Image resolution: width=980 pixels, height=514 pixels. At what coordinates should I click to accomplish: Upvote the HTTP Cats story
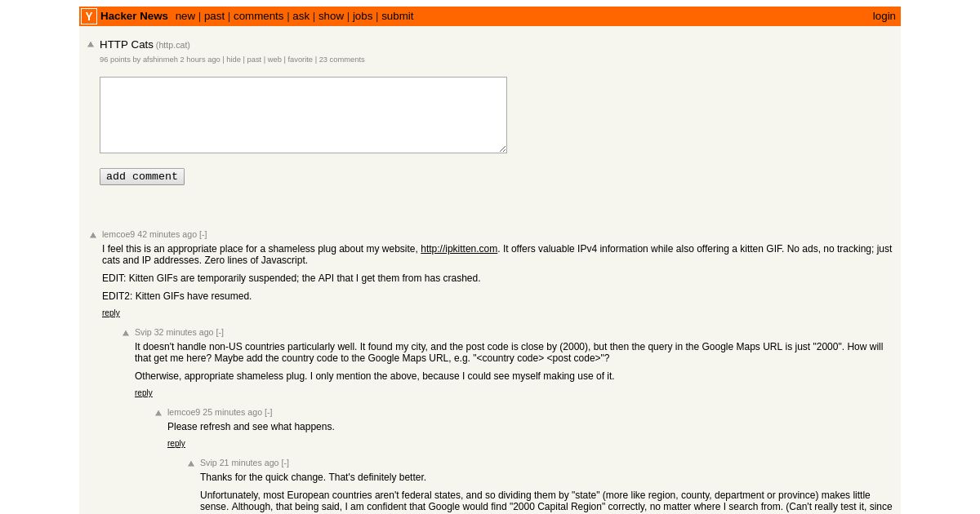[91, 45]
